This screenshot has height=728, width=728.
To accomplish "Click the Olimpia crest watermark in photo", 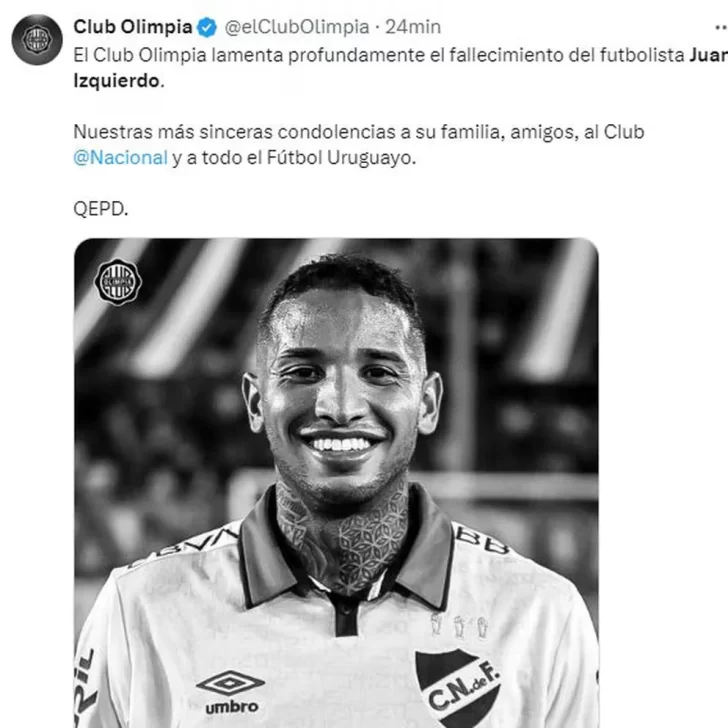I will click(118, 282).
